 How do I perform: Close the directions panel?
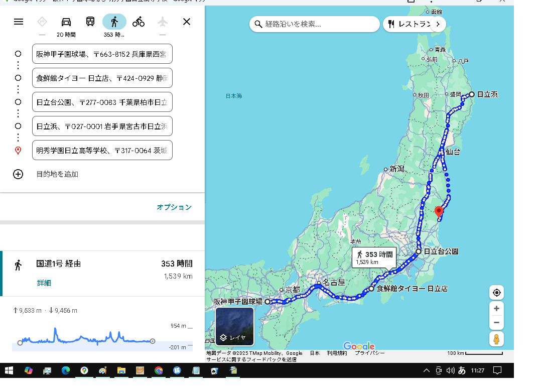click(x=187, y=22)
